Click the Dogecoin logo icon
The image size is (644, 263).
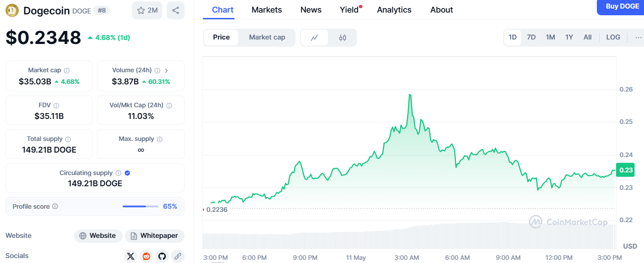tap(11, 10)
